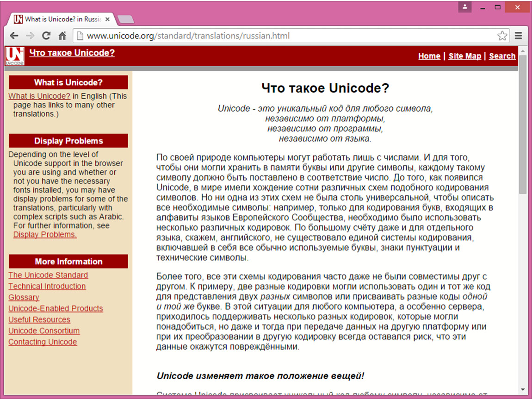Click the browser forward arrow
The width and height of the screenshot is (532, 400).
[30, 36]
